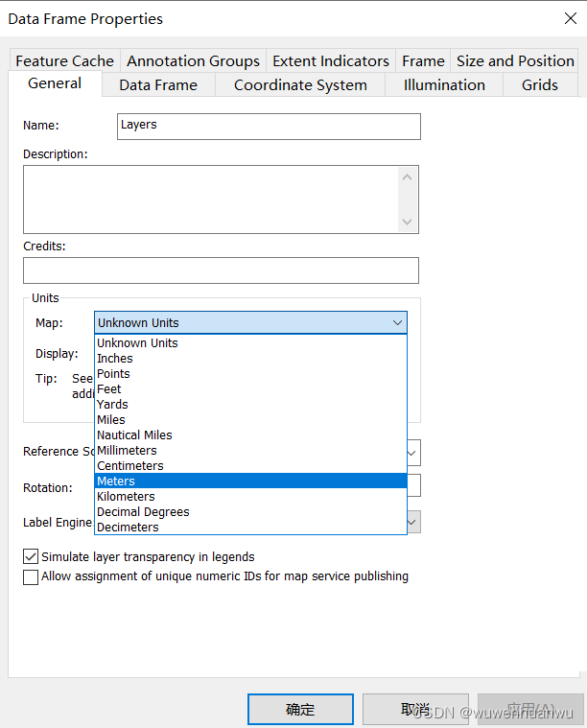
Task: Choose Centimeters in the units list
Action: point(250,466)
